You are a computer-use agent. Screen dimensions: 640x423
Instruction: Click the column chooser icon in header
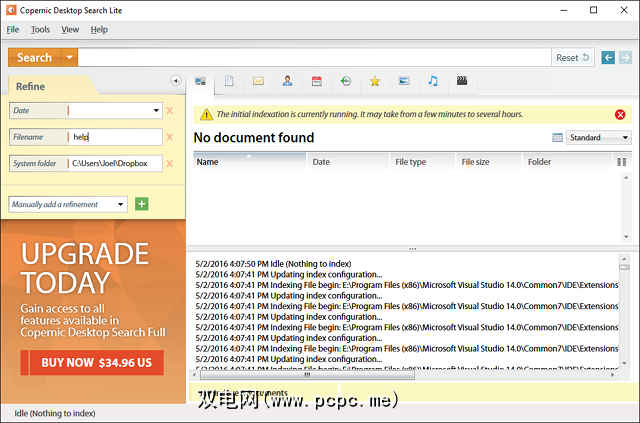622,162
